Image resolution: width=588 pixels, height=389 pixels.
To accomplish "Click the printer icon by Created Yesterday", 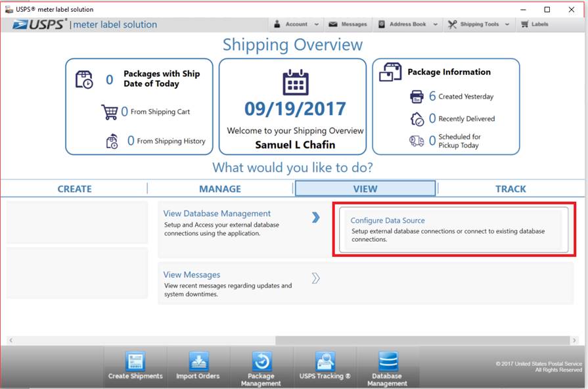I will point(417,97).
